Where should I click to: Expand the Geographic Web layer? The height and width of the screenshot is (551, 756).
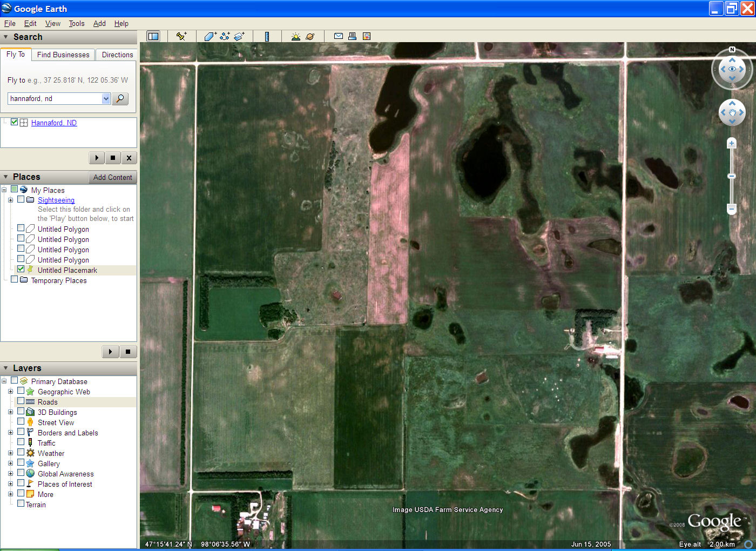(10, 392)
